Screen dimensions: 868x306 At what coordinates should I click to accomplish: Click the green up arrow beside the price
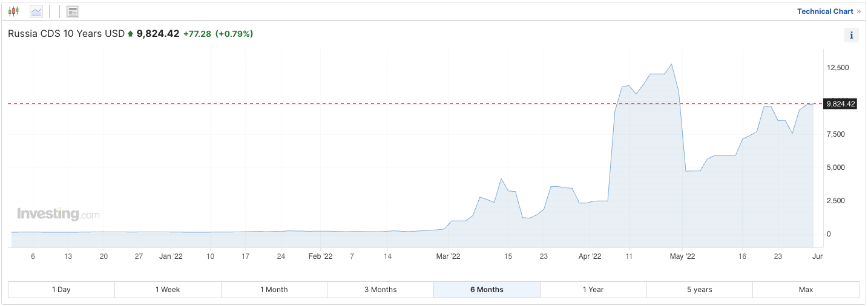[130, 34]
